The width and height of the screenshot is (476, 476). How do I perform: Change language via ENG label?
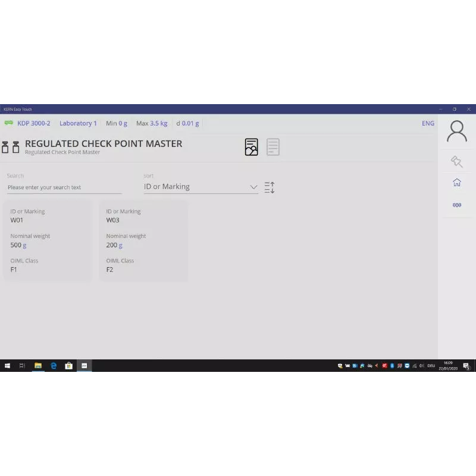[x=428, y=123]
